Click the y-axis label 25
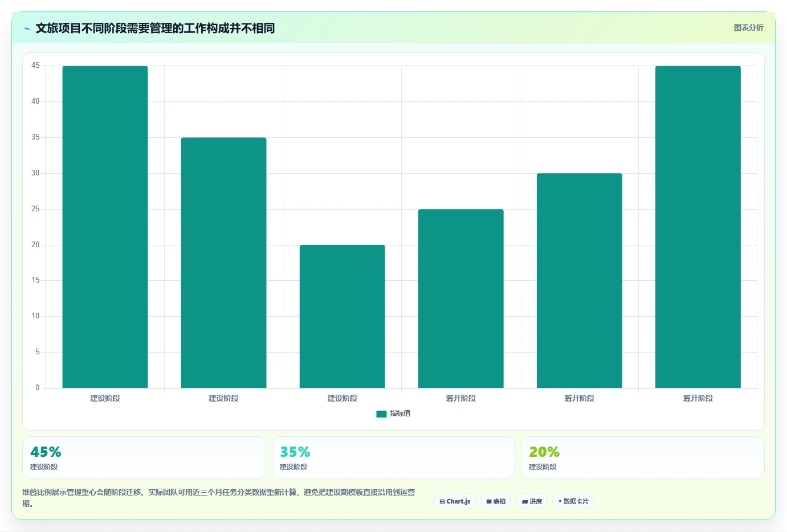 [35, 209]
